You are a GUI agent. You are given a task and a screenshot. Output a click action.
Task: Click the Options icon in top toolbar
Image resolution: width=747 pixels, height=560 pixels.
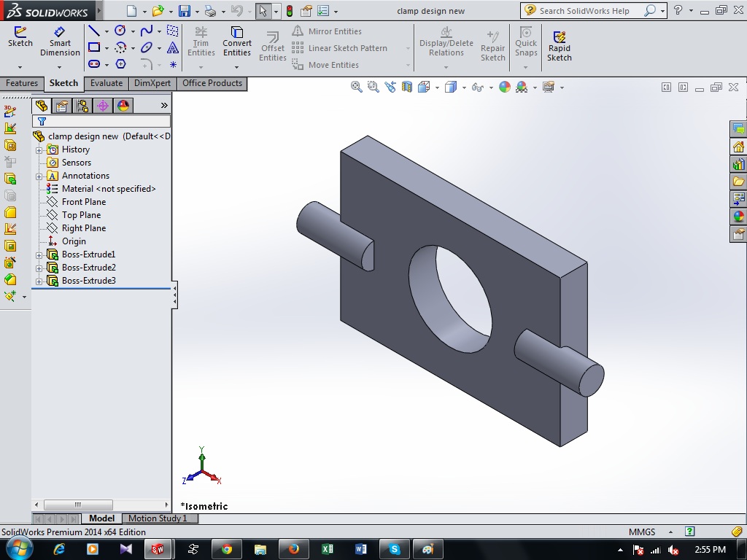[x=323, y=10]
